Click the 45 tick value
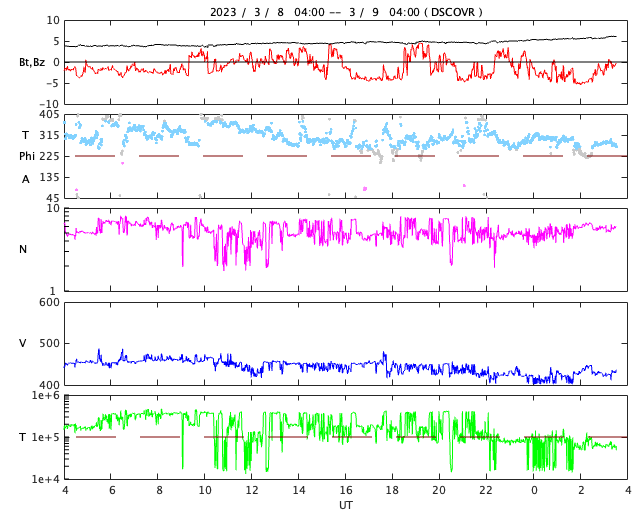Viewport: 640px width, 512px height. pos(52,198)
